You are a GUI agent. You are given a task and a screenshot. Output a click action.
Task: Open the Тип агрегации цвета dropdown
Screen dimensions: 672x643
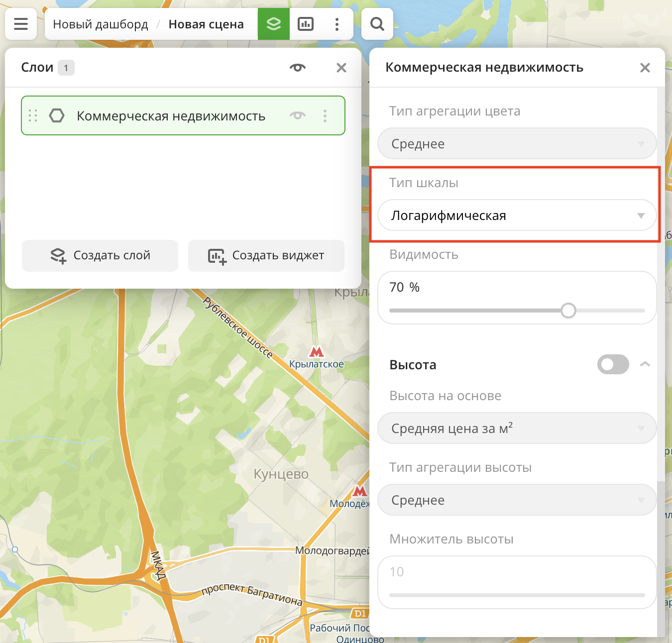coord(517,144)
